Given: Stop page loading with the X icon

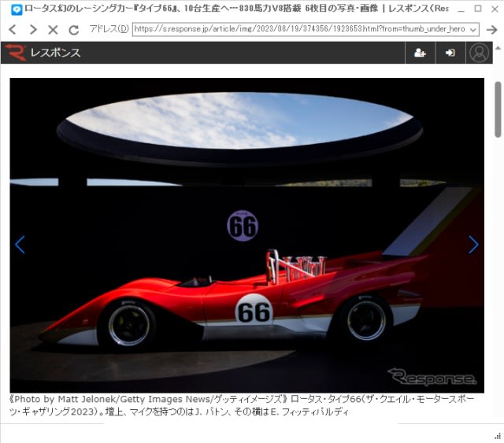Looking at the screenshot, I should tap(53, 30).
